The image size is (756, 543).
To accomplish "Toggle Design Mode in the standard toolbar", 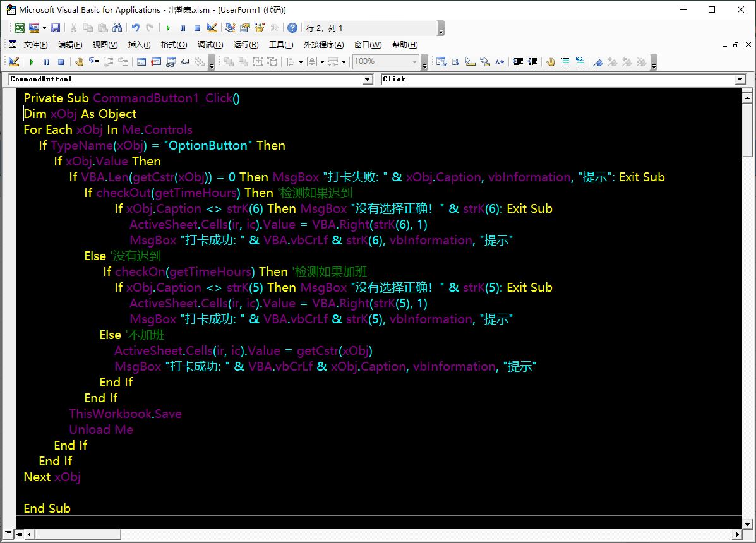I will click(212, 28).
